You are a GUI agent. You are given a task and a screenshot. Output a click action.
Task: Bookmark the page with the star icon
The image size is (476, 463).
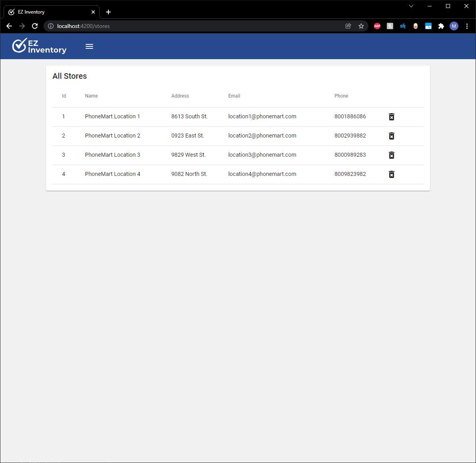click(361, 26)
